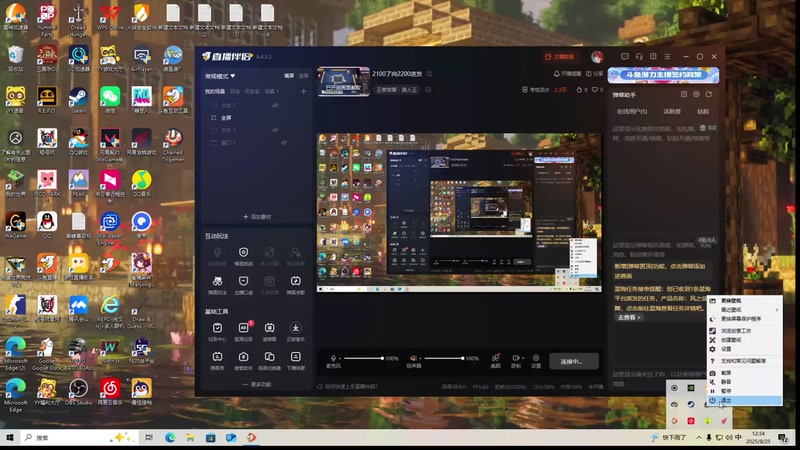The image size is (800, 450).
Task: Select 更换壁纸 in tray menu
Action: [744, 301]
